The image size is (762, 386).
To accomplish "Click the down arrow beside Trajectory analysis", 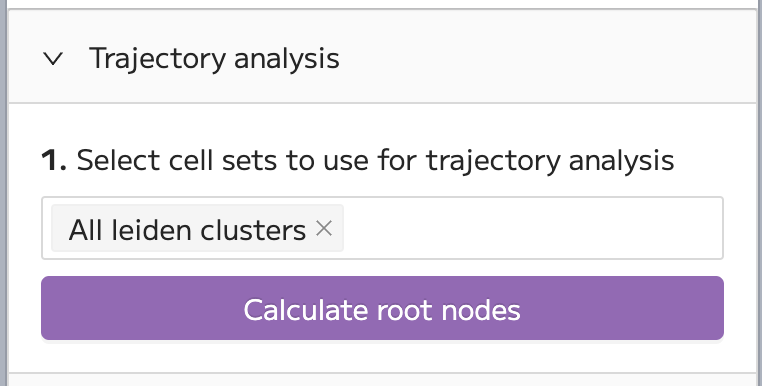I will [x=53, y=59].
